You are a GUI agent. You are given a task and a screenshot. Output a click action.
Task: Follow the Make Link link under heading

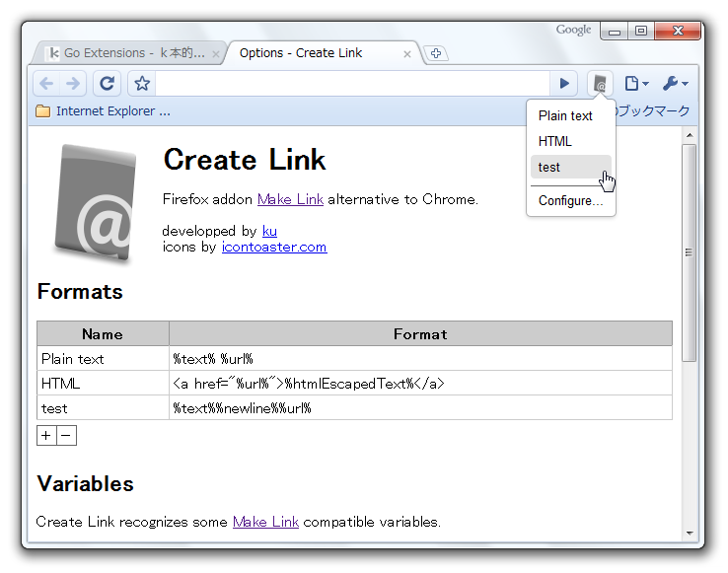(x=290, y=199)
